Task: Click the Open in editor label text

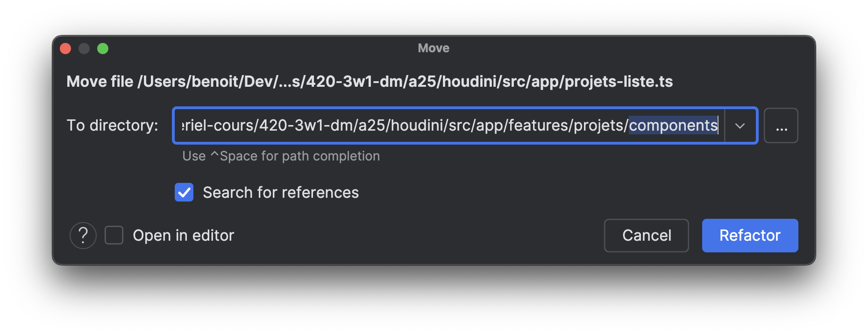Action: (x=183, y=236)
